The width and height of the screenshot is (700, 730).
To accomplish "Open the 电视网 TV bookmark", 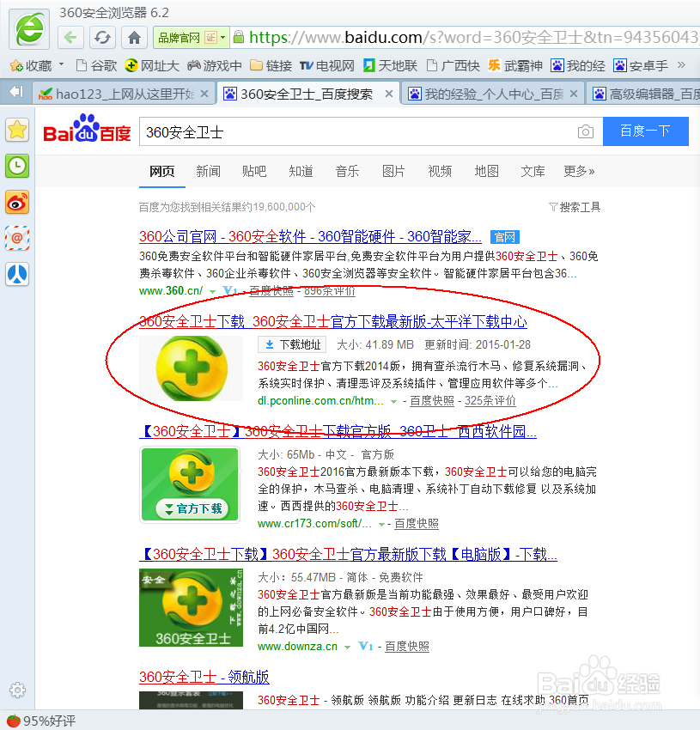I will 327,65.
